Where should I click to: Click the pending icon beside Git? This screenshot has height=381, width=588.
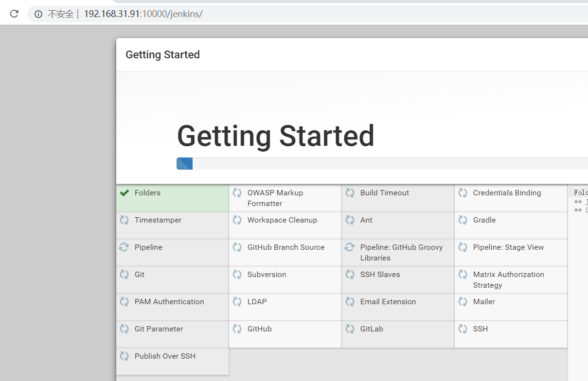coord(125,275)
